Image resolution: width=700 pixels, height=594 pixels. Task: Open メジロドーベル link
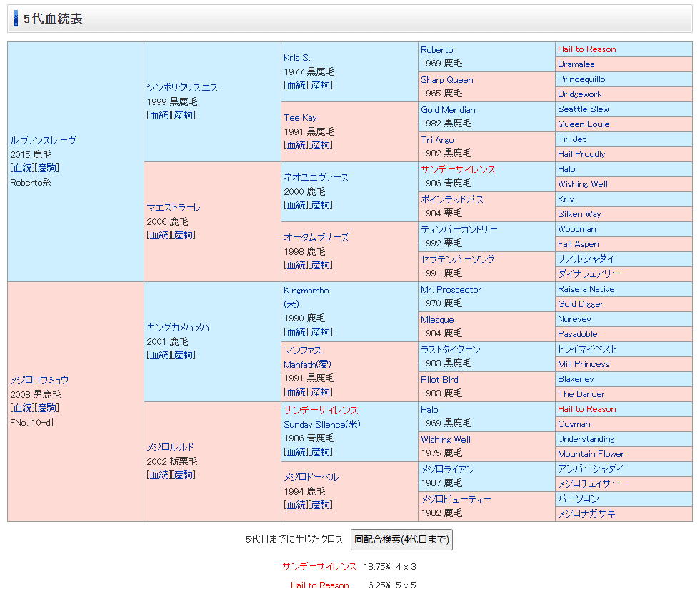(311, 477)
